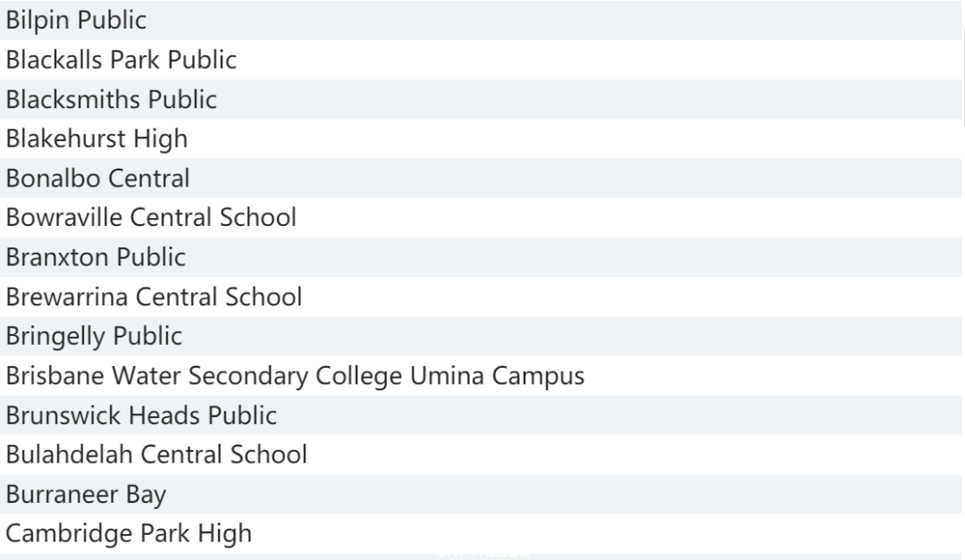Choose Brisbane Water Secondary College Umina Campus

pos(481,376)
